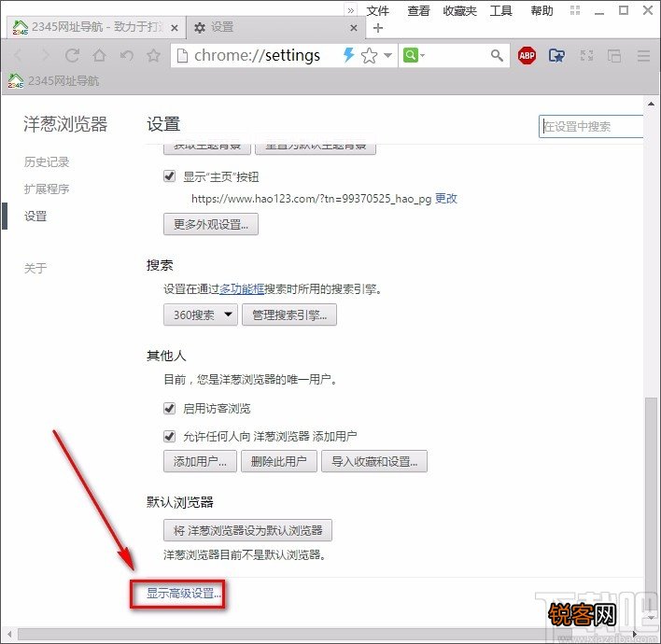
Task: Click the blue lightning speed-mode icon
Action: coord(348,55)
